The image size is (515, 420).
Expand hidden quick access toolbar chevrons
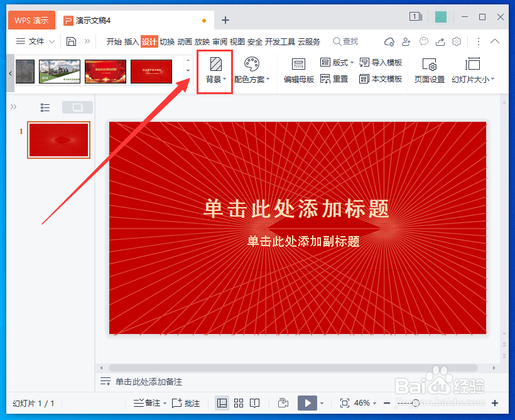tap(87, 41)
